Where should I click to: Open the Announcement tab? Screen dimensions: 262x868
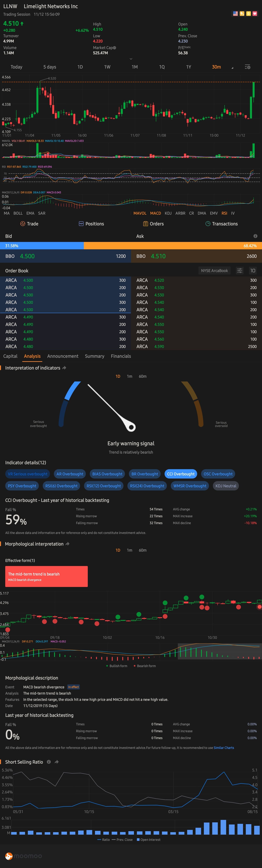(63, 356)
